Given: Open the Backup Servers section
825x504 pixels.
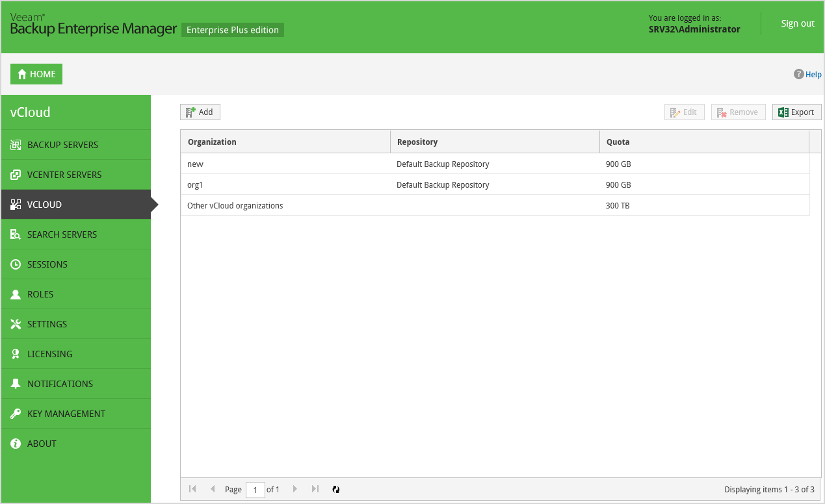Looking at the screenshot, I should [76, 145].
